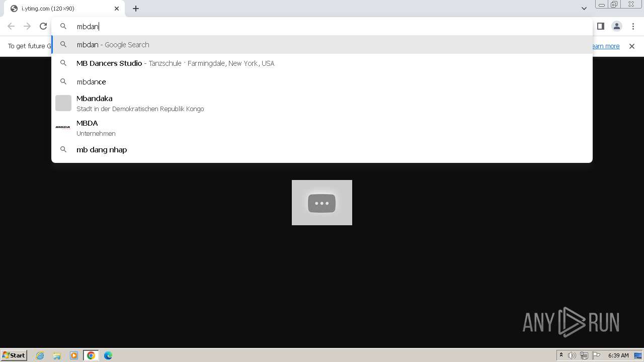The width and height of the screenshot is (644, 362).
Task: Follow the Learn more link
Action: click(605, 46)
